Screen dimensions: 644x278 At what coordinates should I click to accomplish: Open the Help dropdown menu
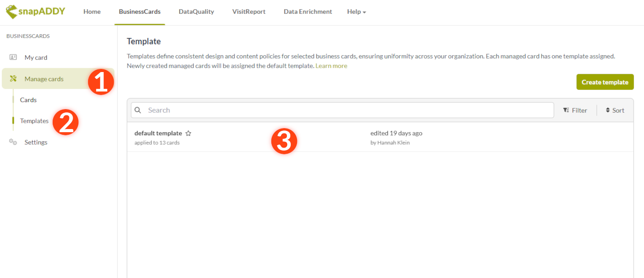point(356,11)
